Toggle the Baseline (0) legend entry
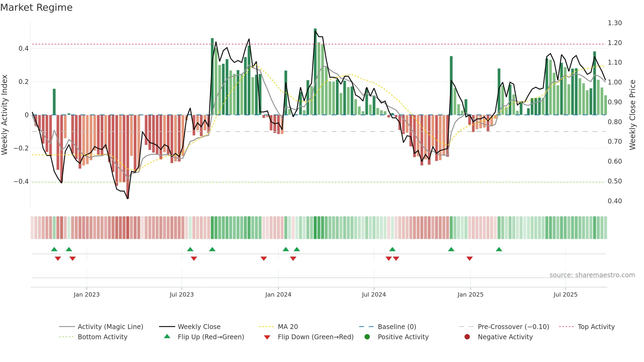 (387, 327)
